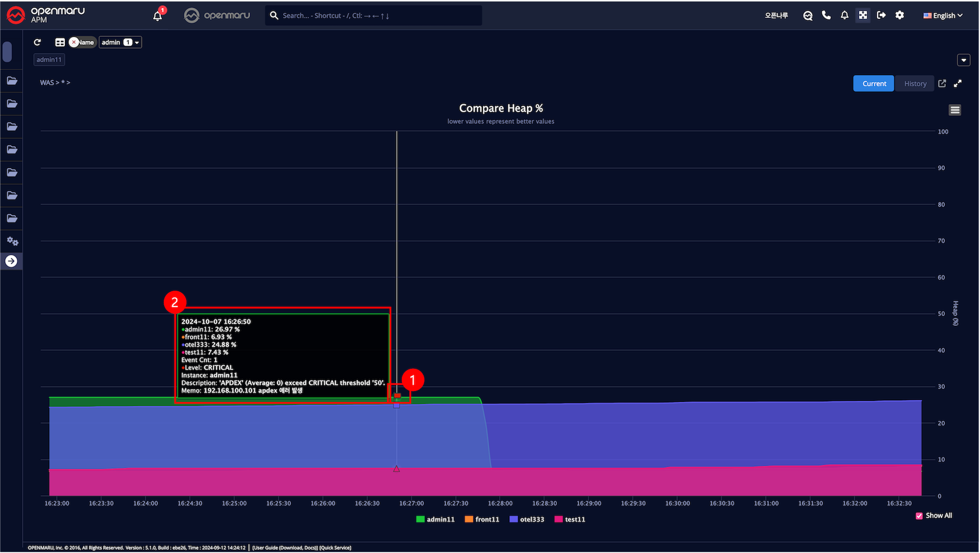Click the notification bell with red badge
The image size is (980, 553).
158,16
